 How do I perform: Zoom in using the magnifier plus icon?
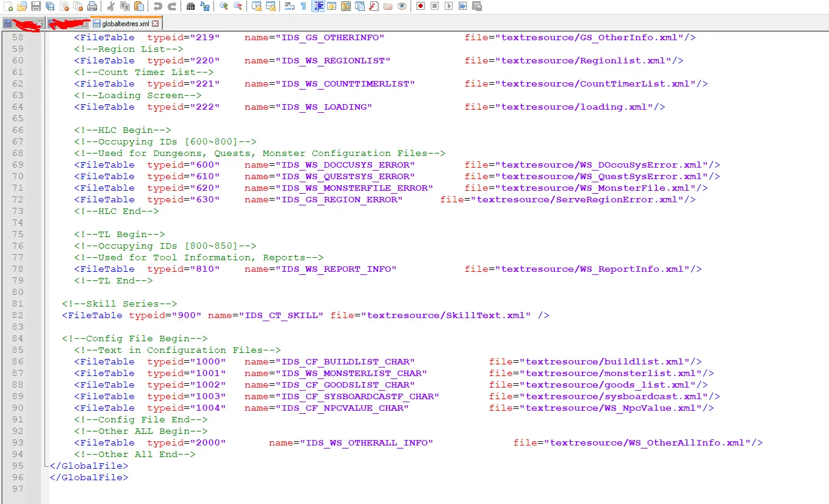224,6
